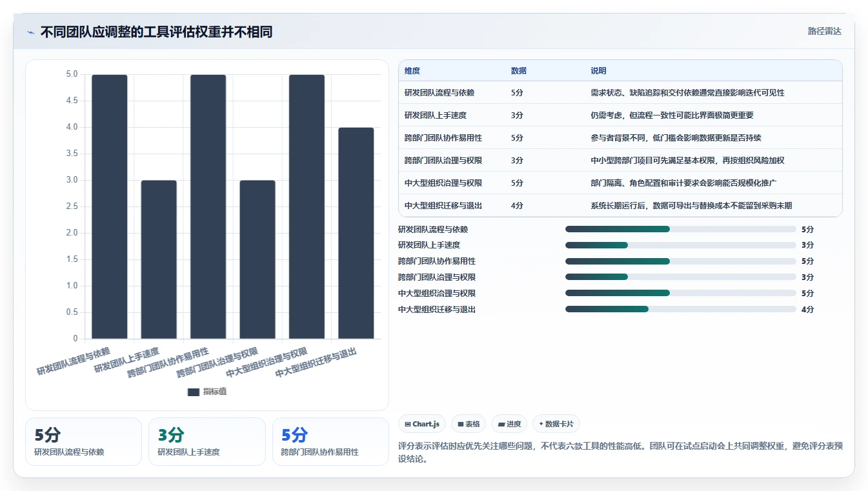The width and height of the screenshot is (868, 491).
Task: Click the 数据卡片 tag chip
Action: (556, 424)
